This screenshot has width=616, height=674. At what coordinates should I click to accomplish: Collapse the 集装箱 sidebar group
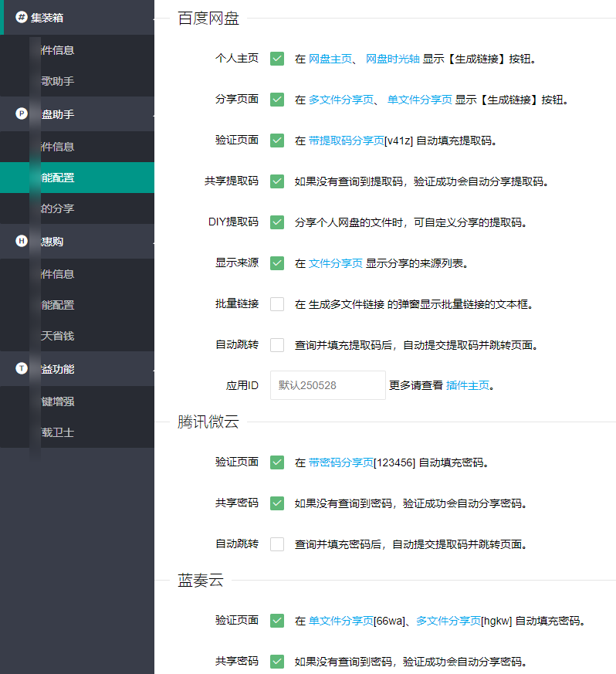coord(77,17)
